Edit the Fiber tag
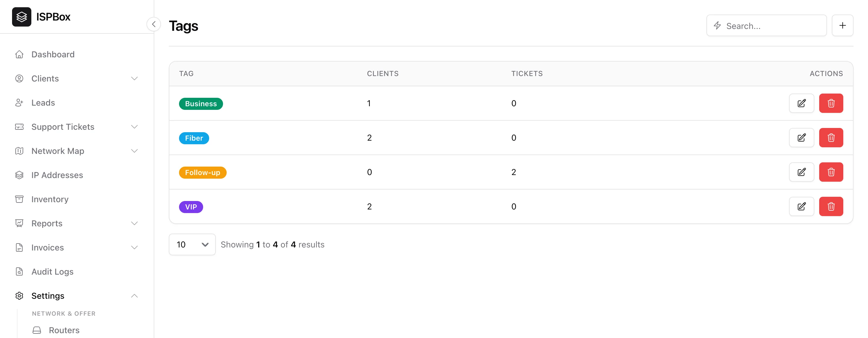This screenshot has height=338, width=868. [802, 138]
